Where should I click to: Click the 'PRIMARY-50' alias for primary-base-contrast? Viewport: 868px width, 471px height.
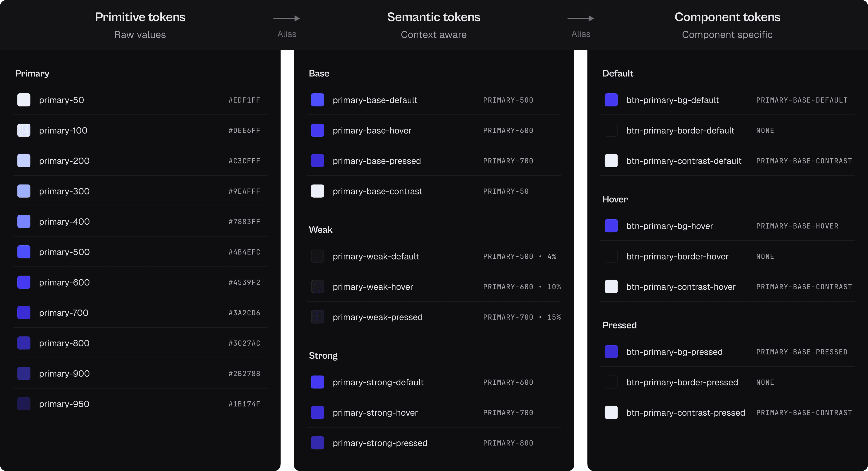[x=506, y=191]
